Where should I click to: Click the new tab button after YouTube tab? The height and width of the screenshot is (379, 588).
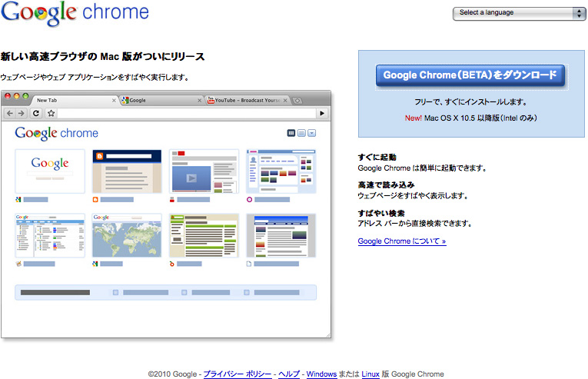tap(297, 101)
